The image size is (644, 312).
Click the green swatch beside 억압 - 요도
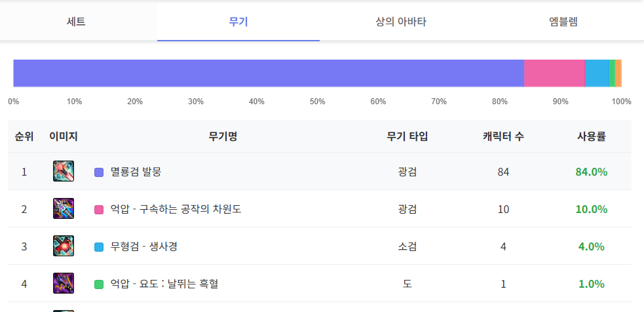coord(99,284)
